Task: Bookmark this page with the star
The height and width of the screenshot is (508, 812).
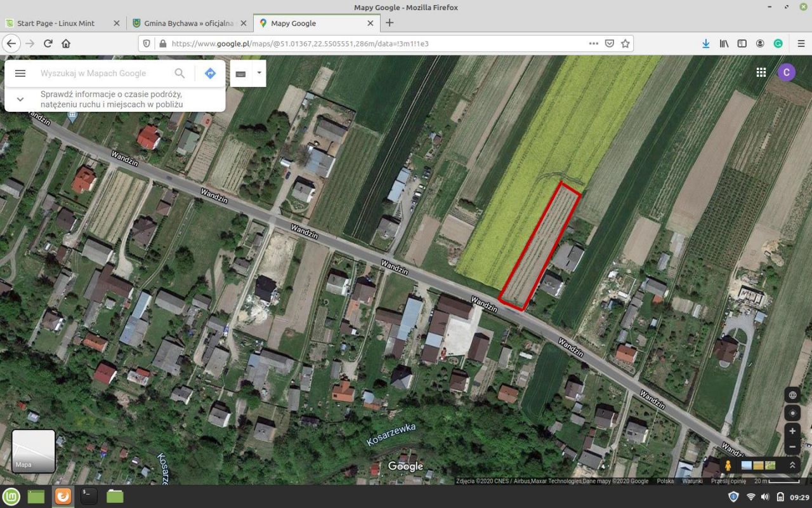Action: tap(625, 43)
